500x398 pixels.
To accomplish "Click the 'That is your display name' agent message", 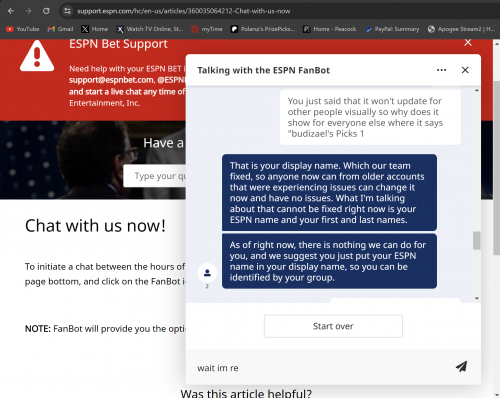I will (x=329, y=192).
